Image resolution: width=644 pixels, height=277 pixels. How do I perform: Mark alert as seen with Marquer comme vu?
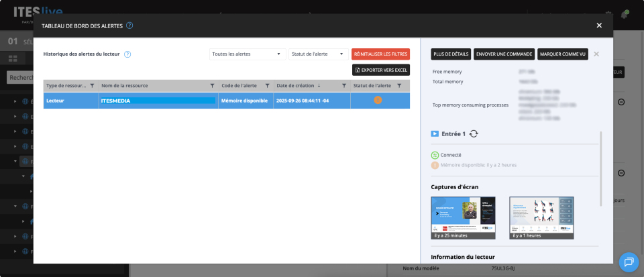pyautogui.click(x=562, y=54)
